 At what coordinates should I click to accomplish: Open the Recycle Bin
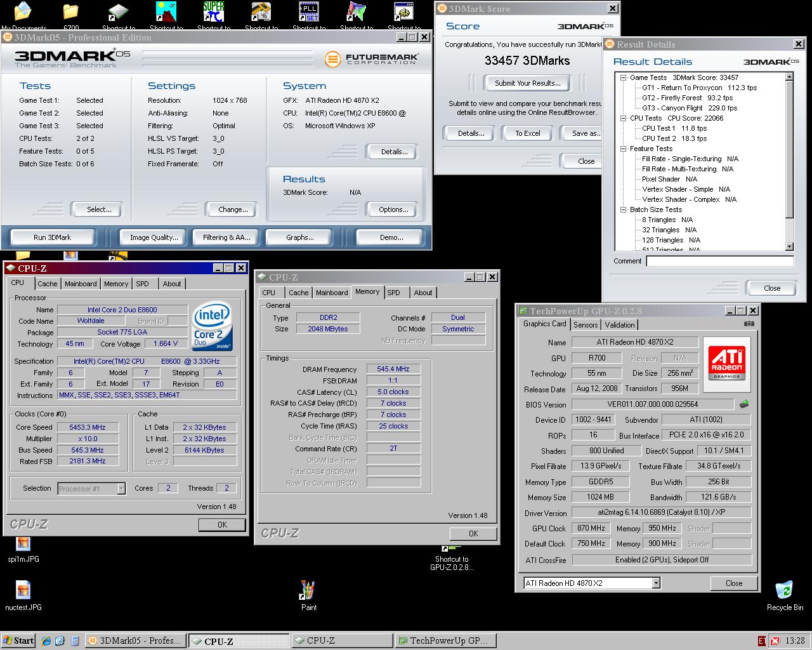(785, 595)
